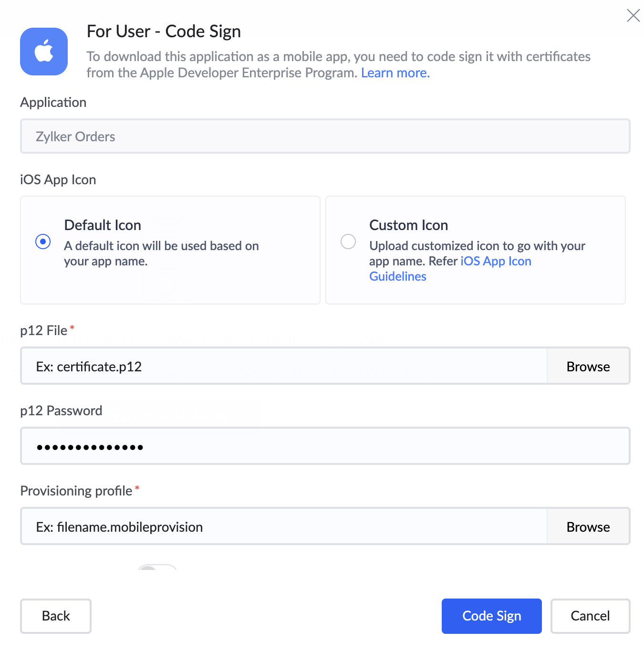Click the Default Icon option card

[x=170, y=250]
